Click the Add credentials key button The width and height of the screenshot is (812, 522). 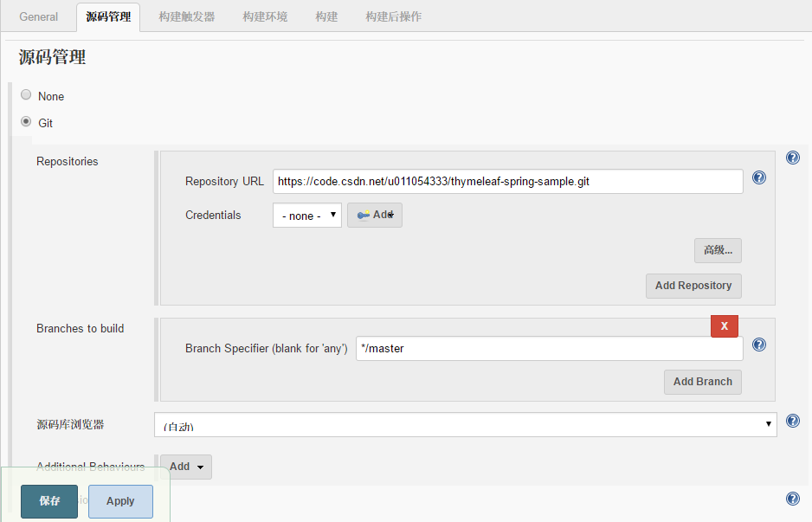point(374,215)
